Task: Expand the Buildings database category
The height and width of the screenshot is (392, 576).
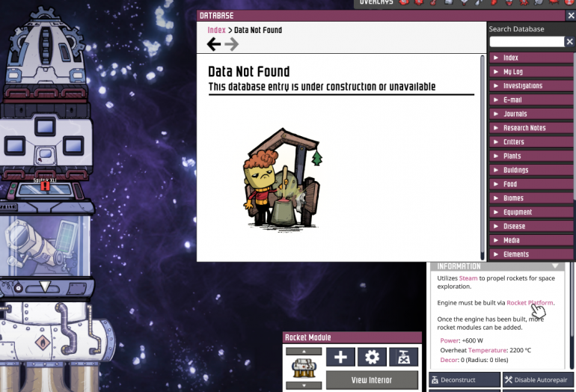Action: click(x=531, y=170)
